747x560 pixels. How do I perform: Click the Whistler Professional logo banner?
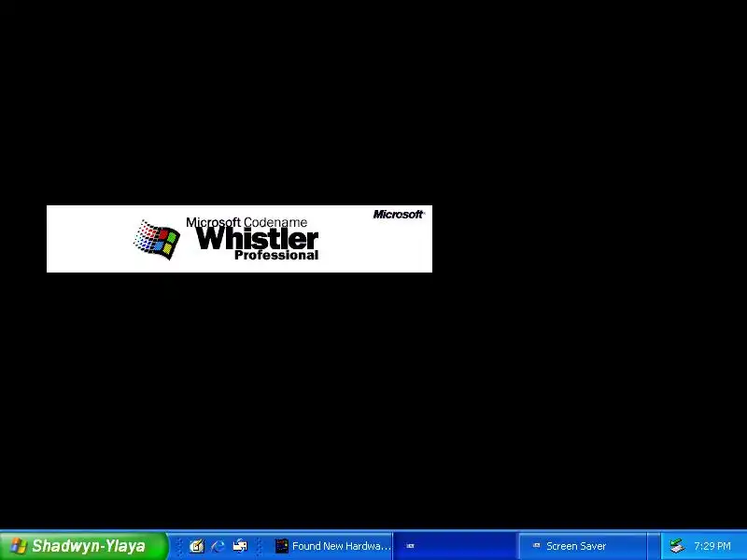pyautogui.click(x=239, y=239)
